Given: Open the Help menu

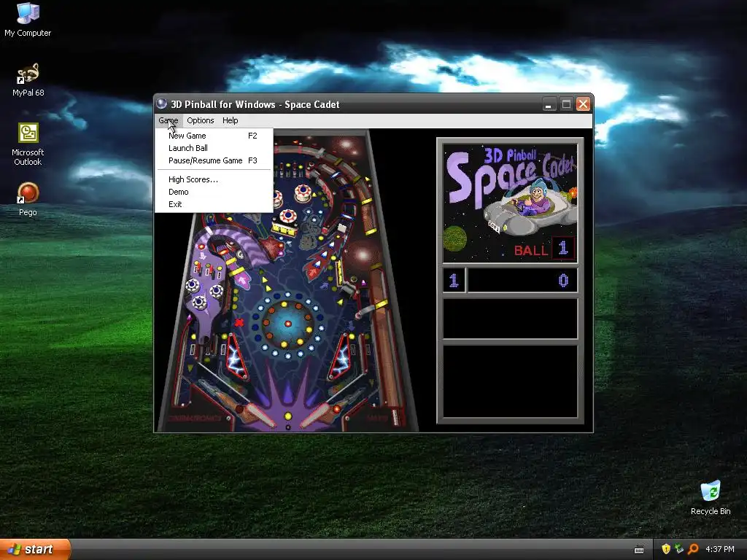Looking at the screenshot, I should tap(230, 120).
